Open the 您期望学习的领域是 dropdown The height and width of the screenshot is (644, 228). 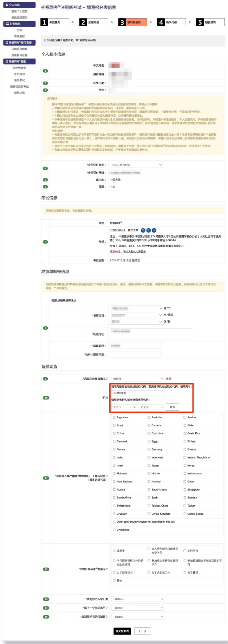(138, 617)
